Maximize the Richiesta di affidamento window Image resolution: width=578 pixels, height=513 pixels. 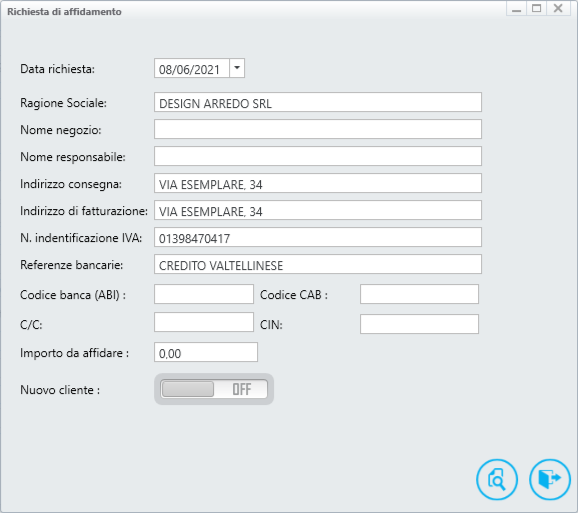pyautogui.click(x=537, y=8)
